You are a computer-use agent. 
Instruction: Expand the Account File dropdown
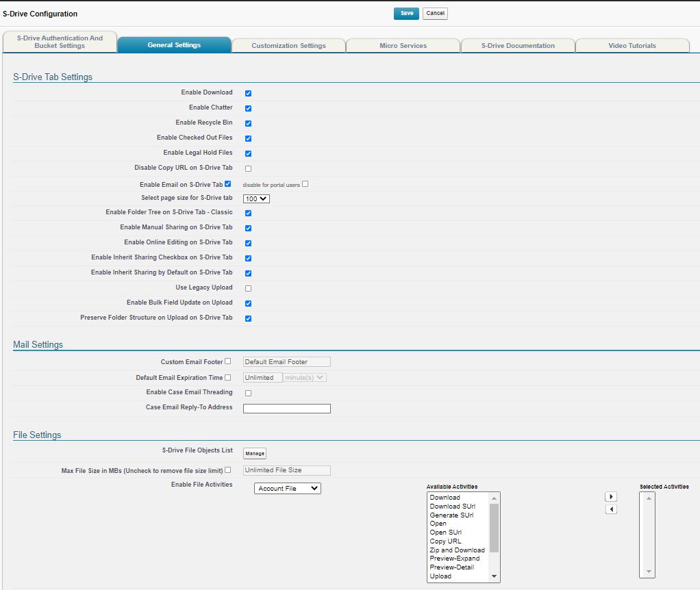click(x=287, y=489)
